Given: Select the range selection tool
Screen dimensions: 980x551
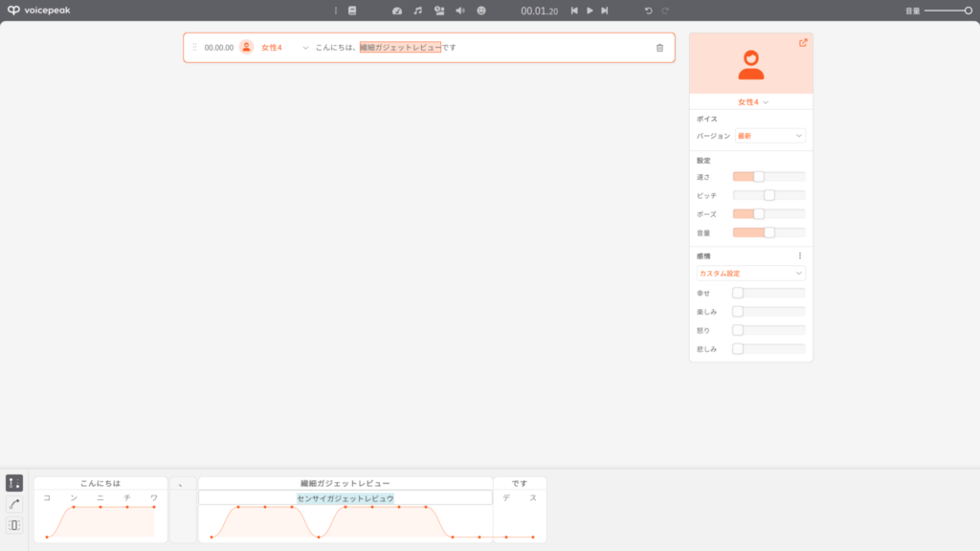Looking at the screenshot, I should [x=14, y=525].
